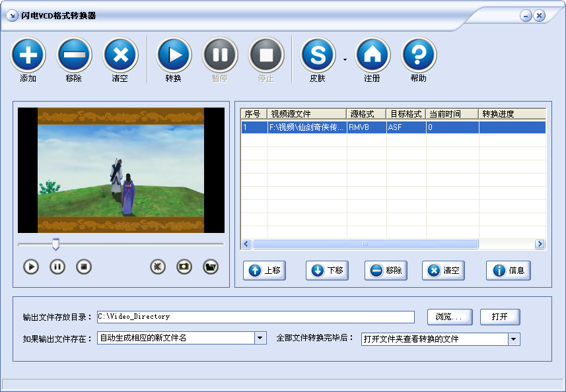566x392 pixels.
Task: Click the 停止 stop toolbar icon
Action: [x=266, y=55]
